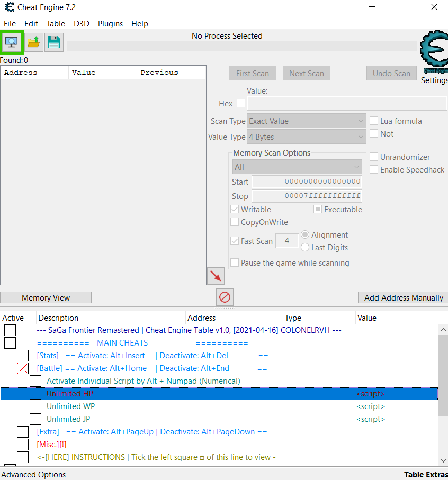Click the Fast Scan alignment value field
The height and width of the screenshot is (480, 448).
click(x=287, y=241)
